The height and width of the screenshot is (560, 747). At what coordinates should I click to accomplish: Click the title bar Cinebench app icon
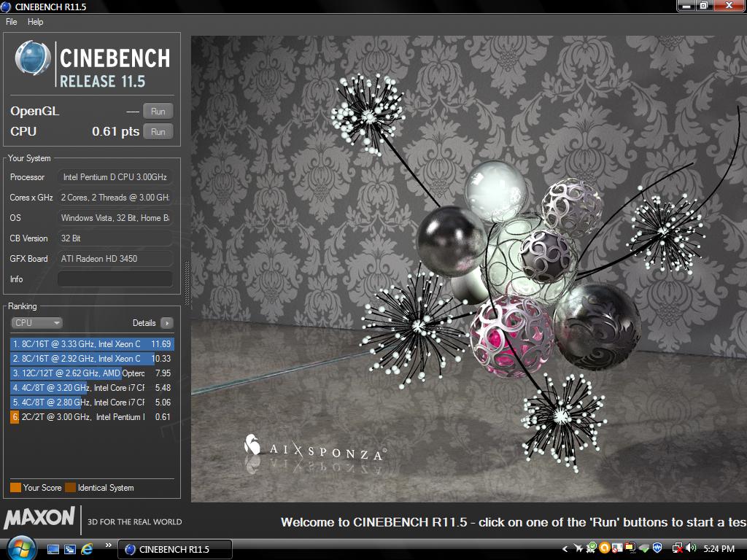(x=6, y=7)
